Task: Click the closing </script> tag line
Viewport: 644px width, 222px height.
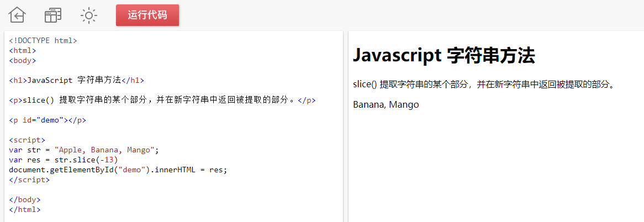Action: [x=29, y=179]
